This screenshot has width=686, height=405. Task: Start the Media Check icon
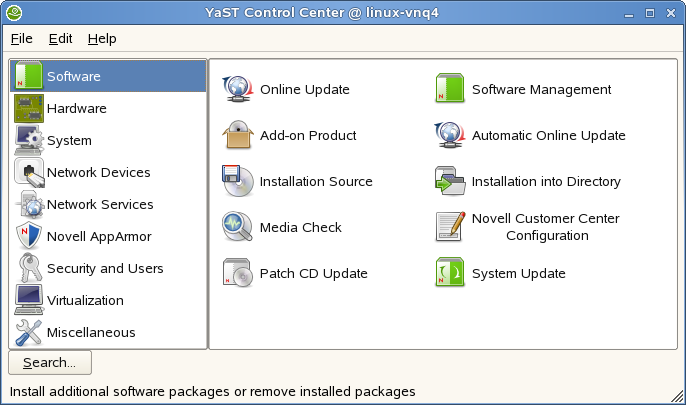[x=238, y=227]
